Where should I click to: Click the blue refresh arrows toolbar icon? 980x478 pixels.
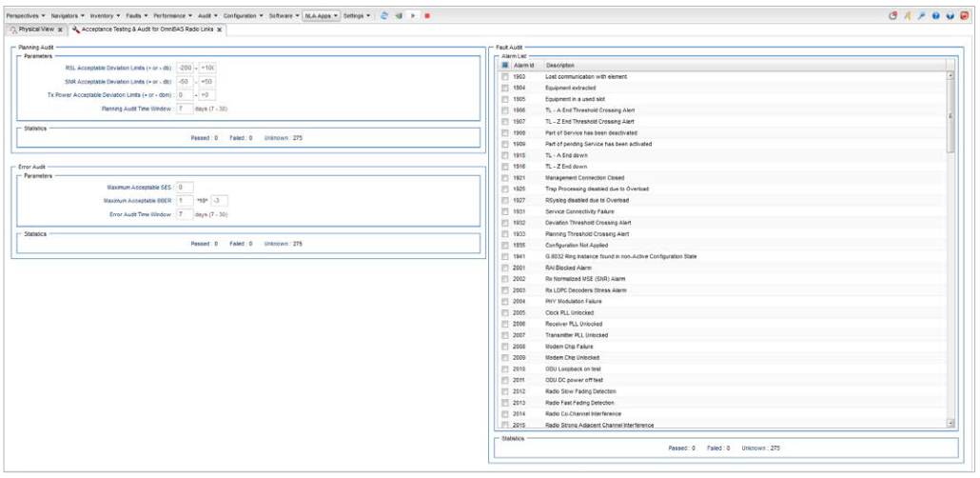tap(384, 15)
